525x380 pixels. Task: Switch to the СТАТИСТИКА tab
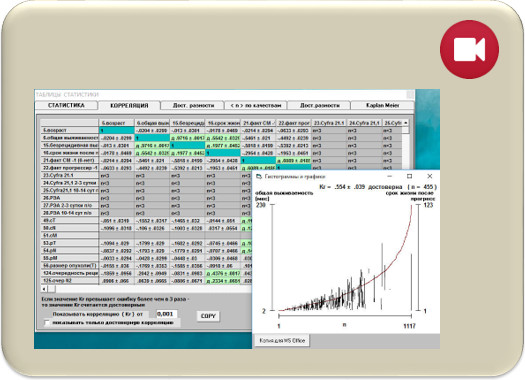coord(66,105)
